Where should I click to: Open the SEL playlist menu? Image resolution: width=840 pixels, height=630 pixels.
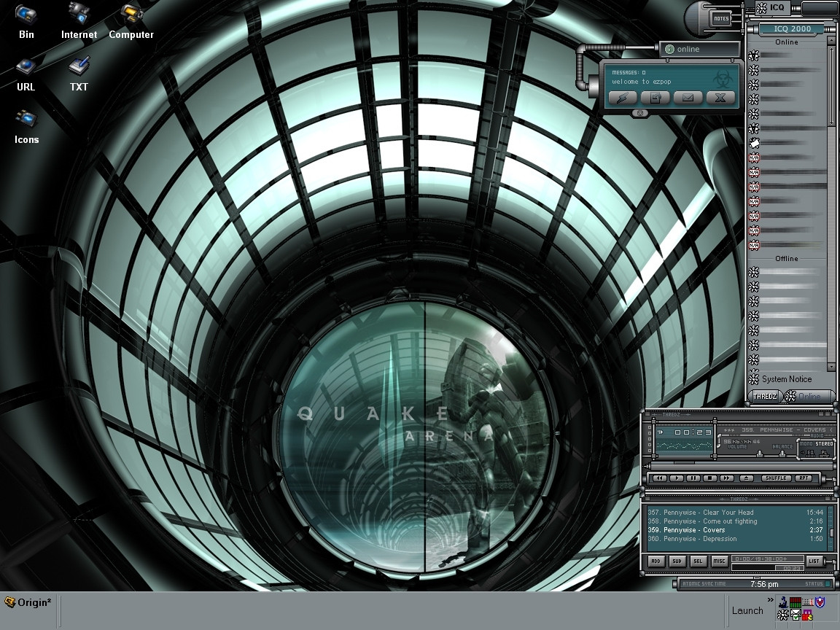[699, 561]
